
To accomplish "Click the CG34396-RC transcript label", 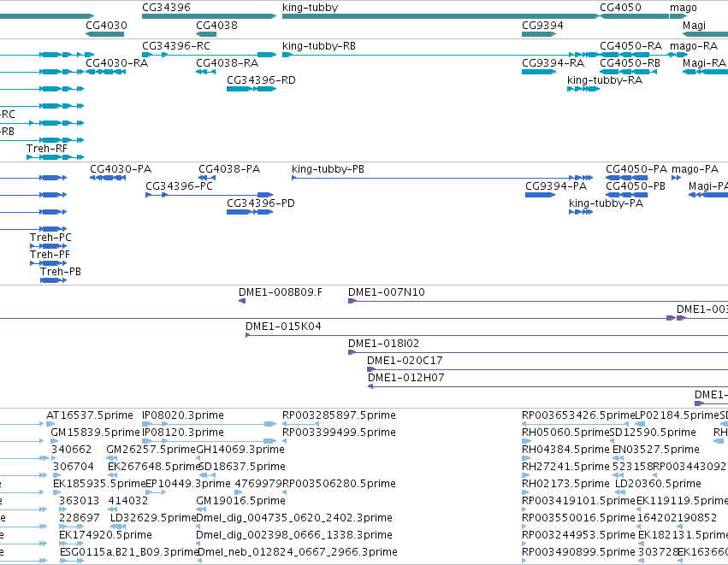I will 176,46.
